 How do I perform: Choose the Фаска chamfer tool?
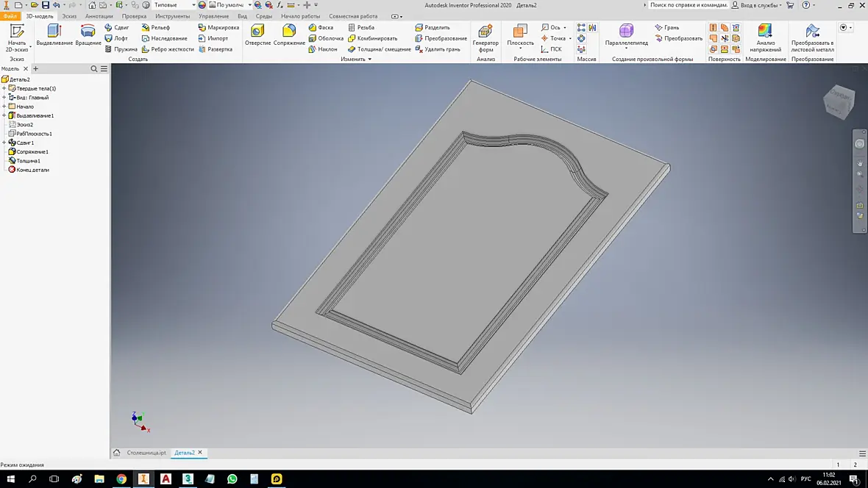321,27
